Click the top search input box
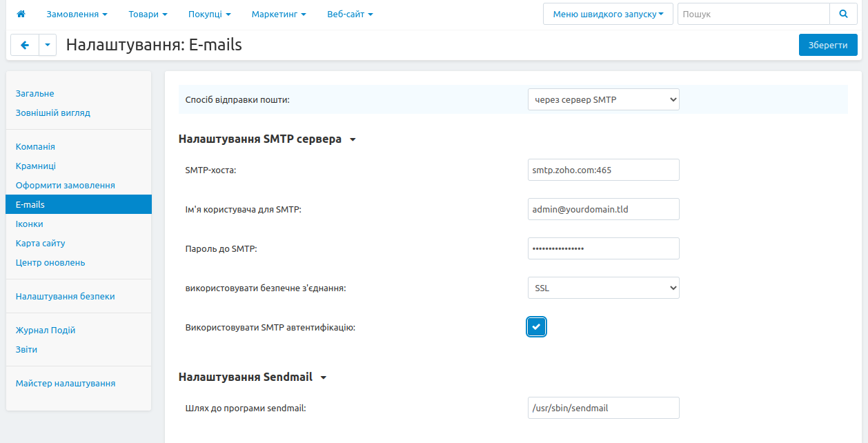 tap(753, 14)
